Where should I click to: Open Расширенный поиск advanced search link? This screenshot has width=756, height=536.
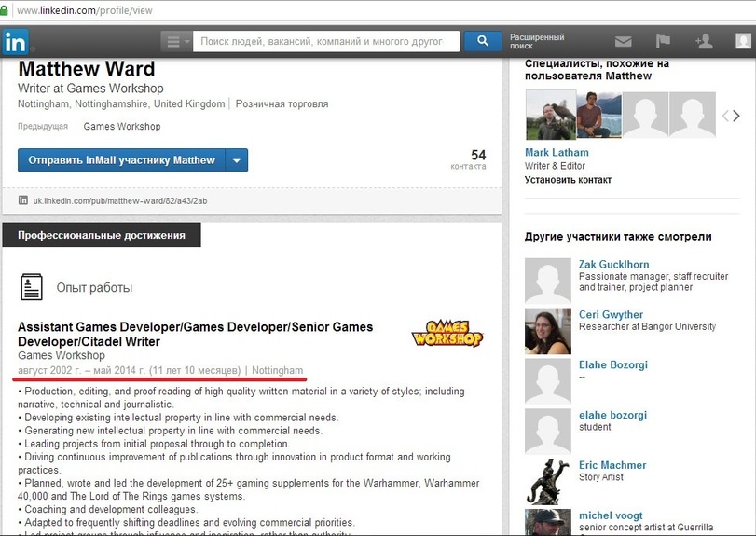point(537,41)
